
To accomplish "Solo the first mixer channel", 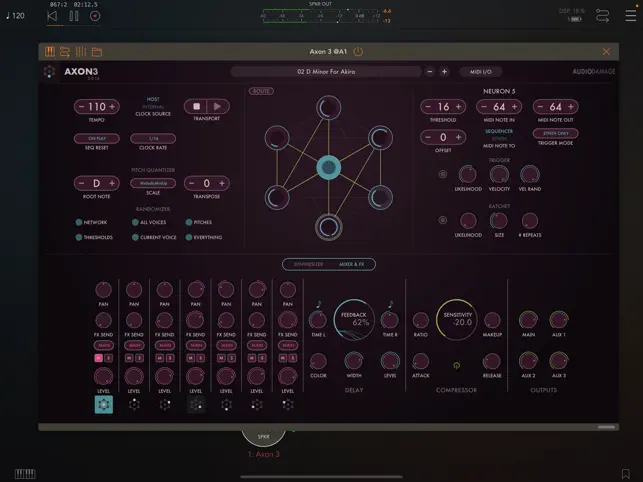I will [x=109, y=358].
